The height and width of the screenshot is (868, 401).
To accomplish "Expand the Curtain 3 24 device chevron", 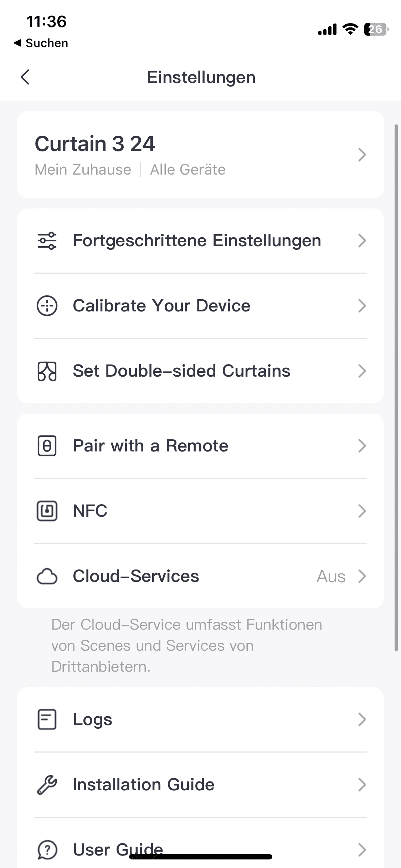I will (362, 155).
